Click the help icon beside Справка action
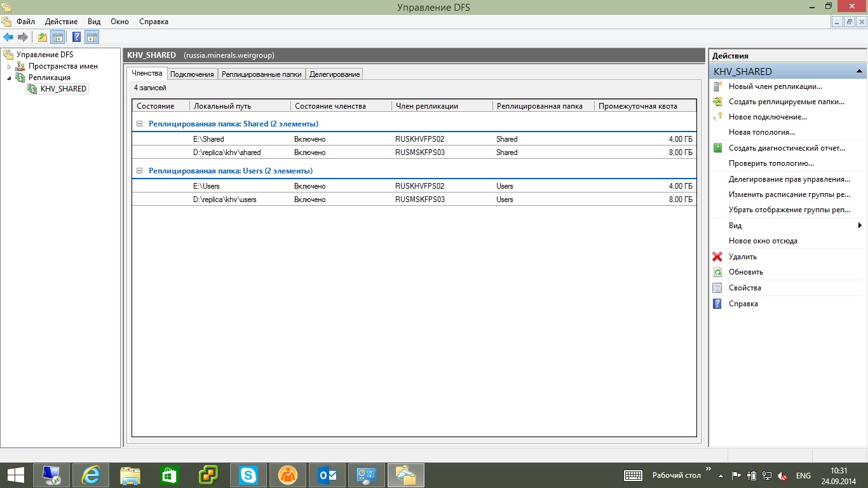Screen dimensions: 868x488 [x=717, y=304]
